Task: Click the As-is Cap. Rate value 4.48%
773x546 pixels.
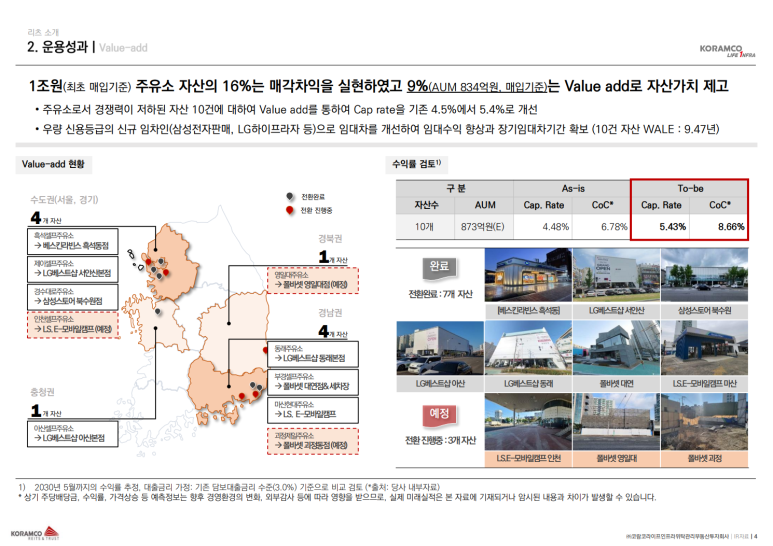Action: (555, 227)
